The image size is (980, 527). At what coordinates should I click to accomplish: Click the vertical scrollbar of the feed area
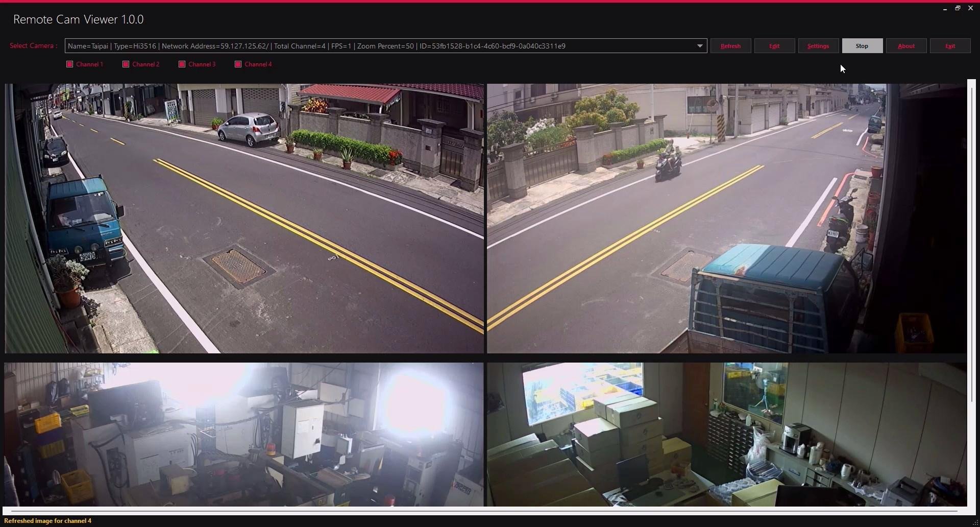971,245
